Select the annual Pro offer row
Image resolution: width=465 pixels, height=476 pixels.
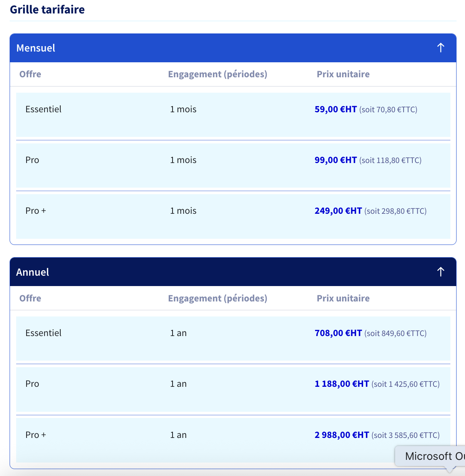coord(233,389)
